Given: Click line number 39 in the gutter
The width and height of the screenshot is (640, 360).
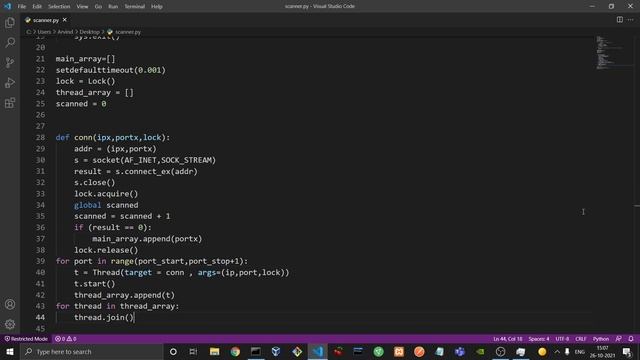Looking at the screenshot, I should [40, 261].
